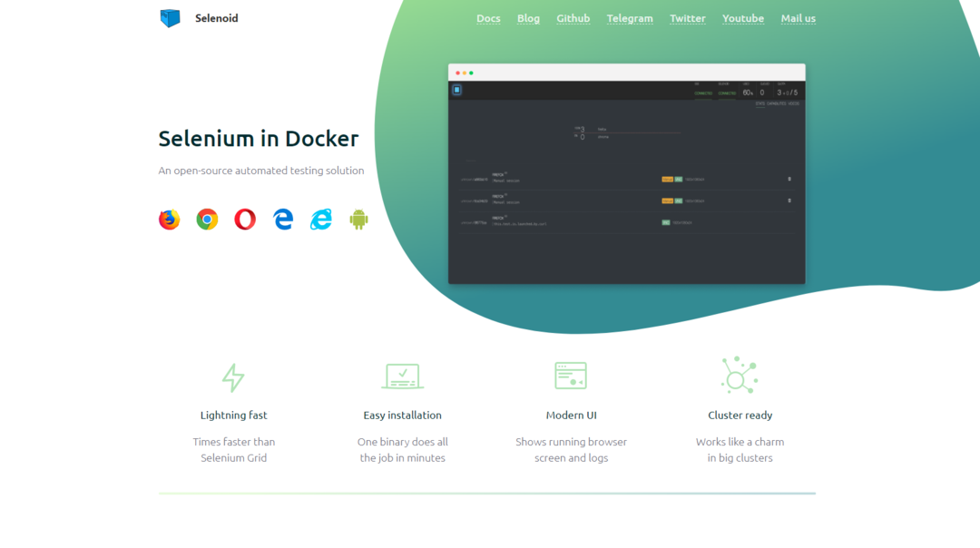This screenshot has height=548, width=980.
Task: Click the Firefox browser icon
Action: (169, 220)
